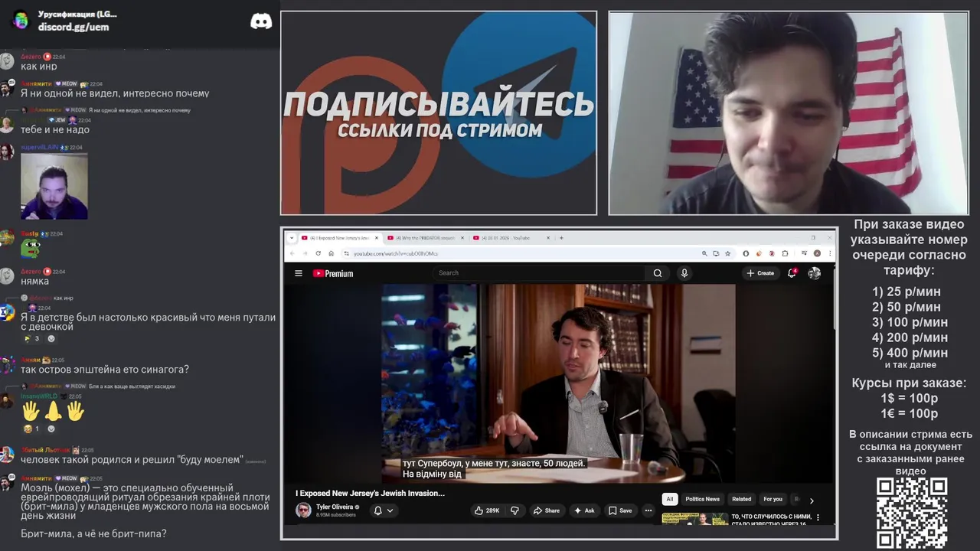This screenshot has width=980, height=551.
Task: Bookmark this page with the star icon
Action: pyautogui.click(x=727, y=253)
